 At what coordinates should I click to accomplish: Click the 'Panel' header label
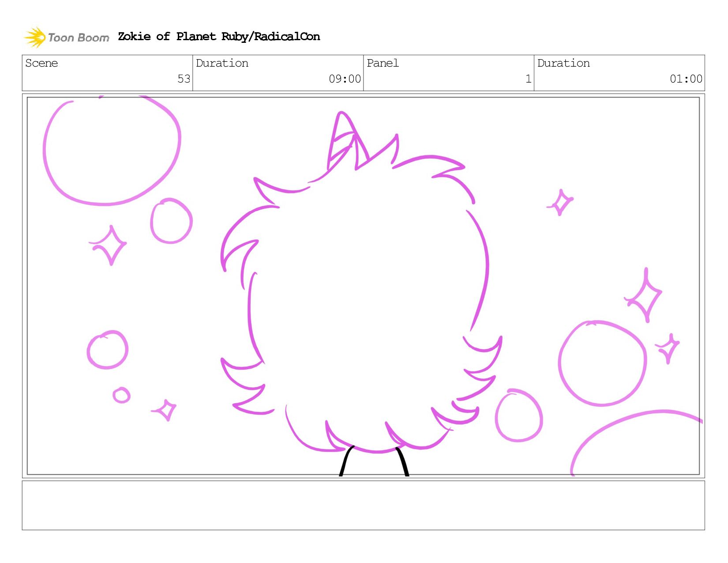(383, 63)
